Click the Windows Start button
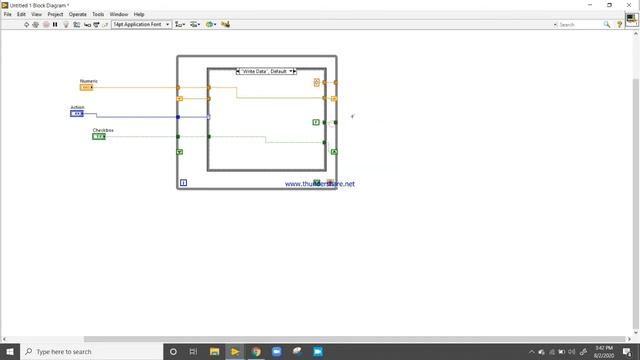This screenshot has height=360, width=640. [10, 351]
